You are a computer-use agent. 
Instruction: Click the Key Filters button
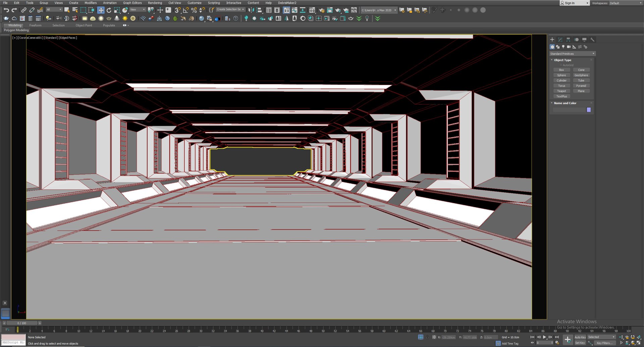[x=604, y=343]
